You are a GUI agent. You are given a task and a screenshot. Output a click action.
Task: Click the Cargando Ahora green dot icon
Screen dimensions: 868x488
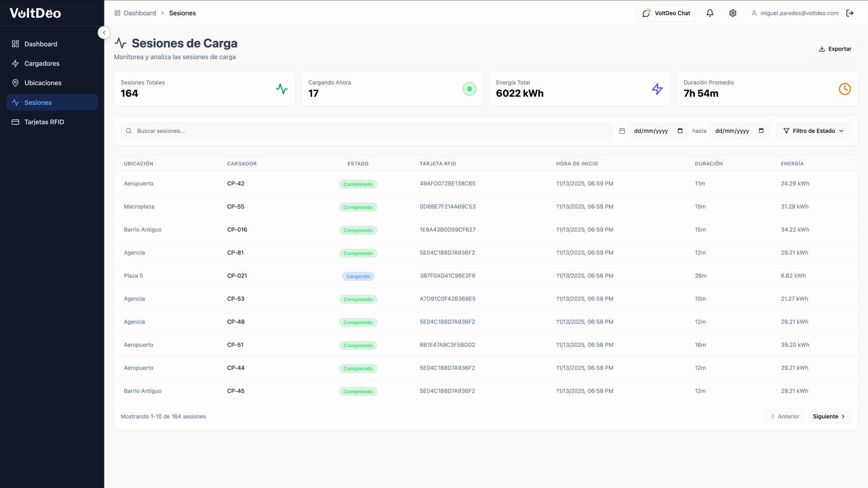[x=469, y=89]
